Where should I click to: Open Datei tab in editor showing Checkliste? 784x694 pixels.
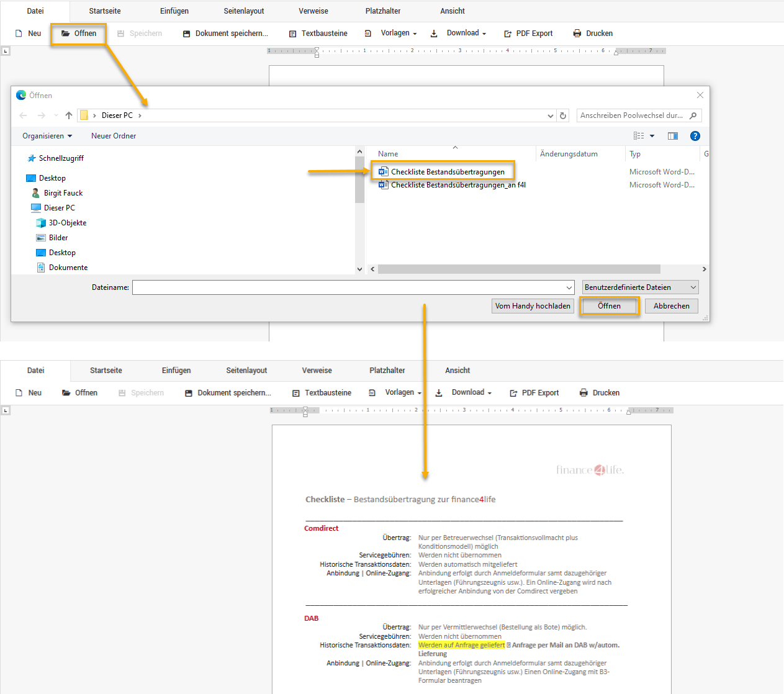36,371
